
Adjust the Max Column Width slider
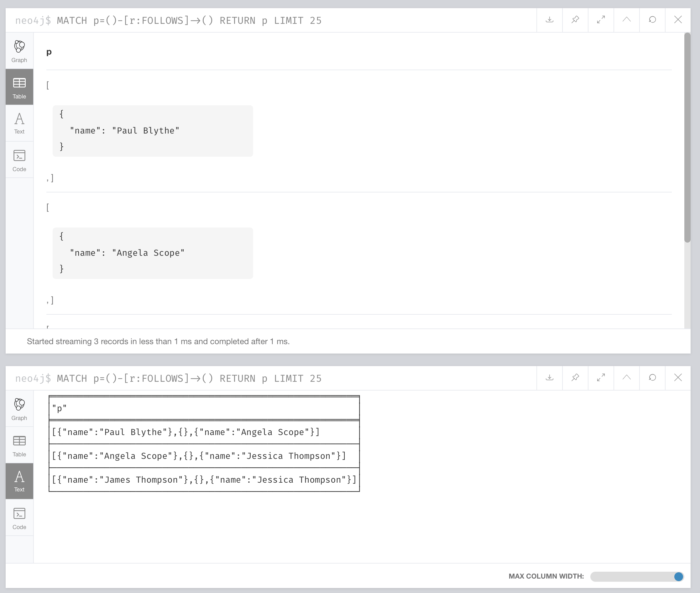(678, 576)
